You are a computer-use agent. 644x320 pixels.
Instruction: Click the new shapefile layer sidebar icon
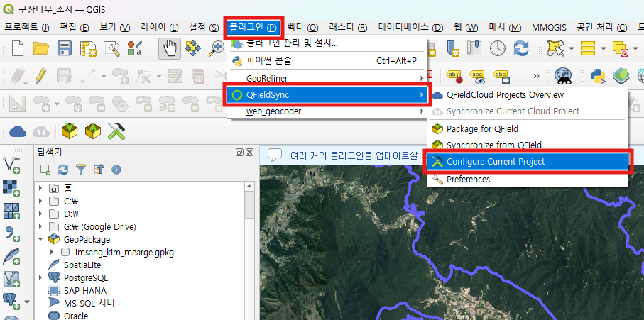tap(11, 165)
